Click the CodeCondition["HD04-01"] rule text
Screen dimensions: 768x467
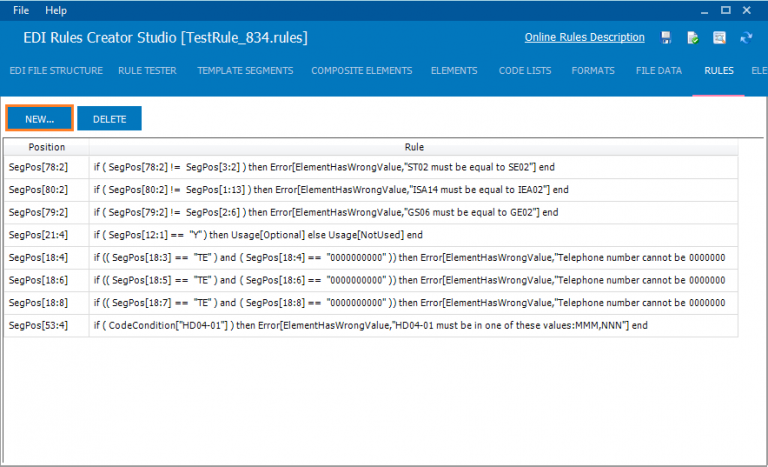(x=370, y=325)
